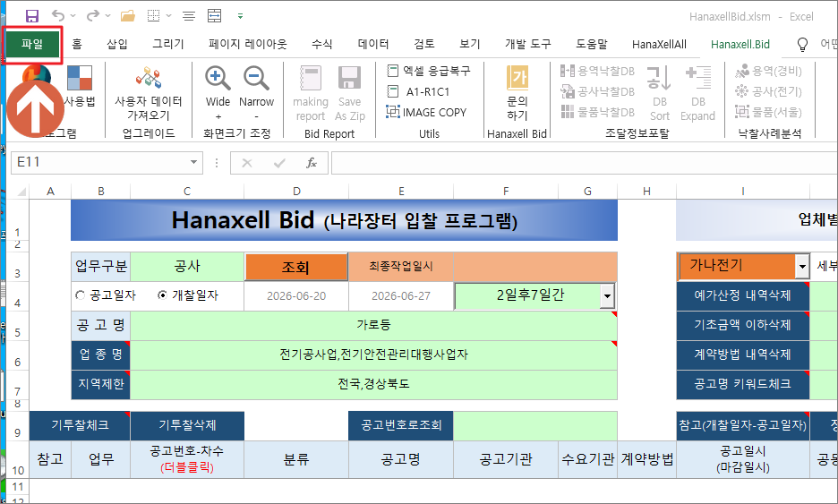838x504 pixels.
Task: Click the Open folder icon in quick access toolbar
Action: [x=128, y=16]
